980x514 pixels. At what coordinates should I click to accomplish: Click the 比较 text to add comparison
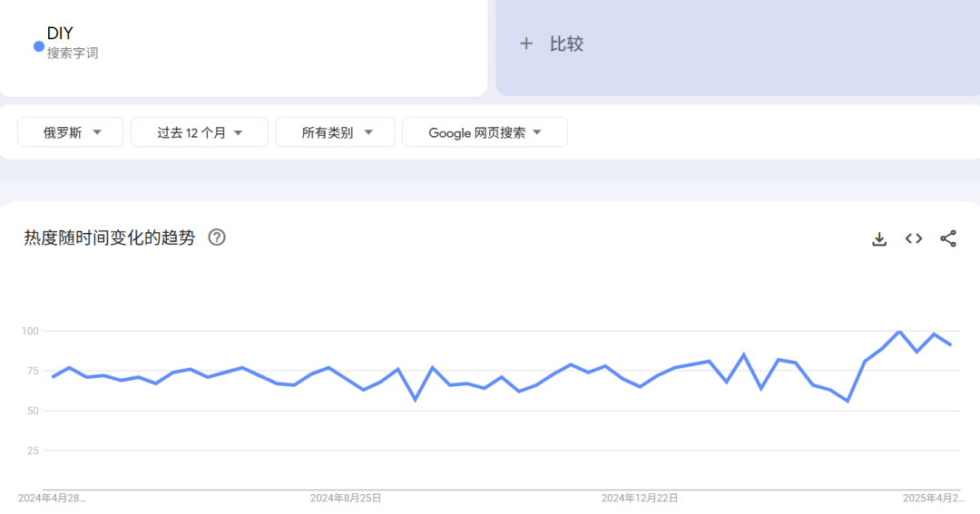(x=566, y=44)
